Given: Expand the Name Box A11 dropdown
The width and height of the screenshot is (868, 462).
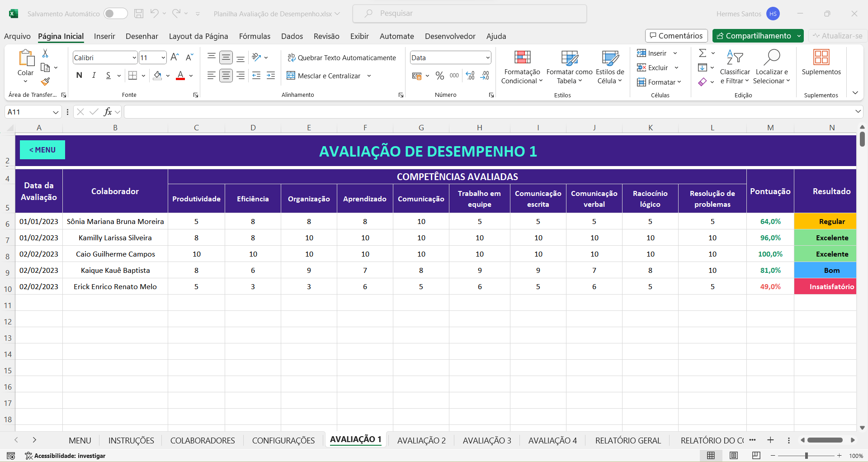Looking at the screenshot, I should (56, 112).
